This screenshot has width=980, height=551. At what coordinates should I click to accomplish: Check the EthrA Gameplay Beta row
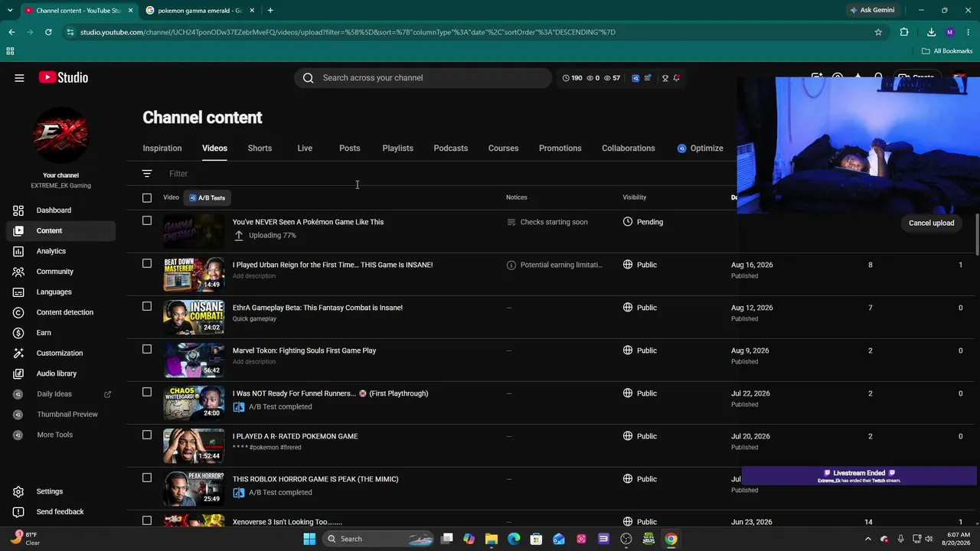[x=147, y=307]
